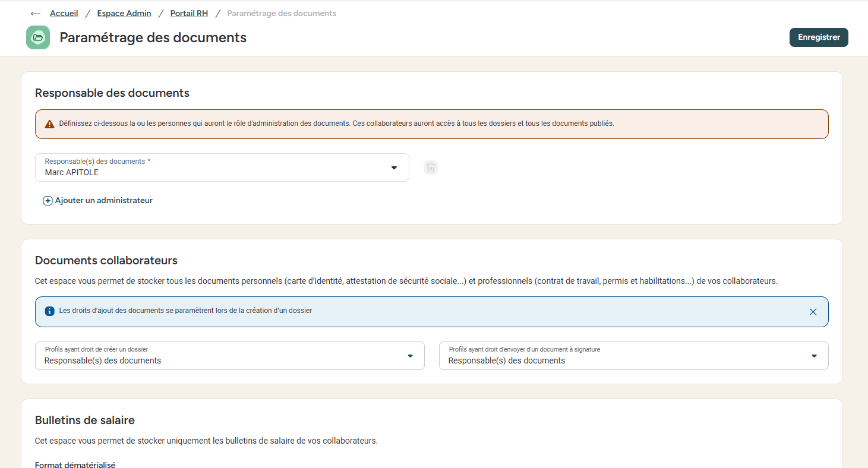Navigate to Espace Admin breadcrumb
Image resolution: width=868 pixels, height=468 pixels.
click(124, 13)
